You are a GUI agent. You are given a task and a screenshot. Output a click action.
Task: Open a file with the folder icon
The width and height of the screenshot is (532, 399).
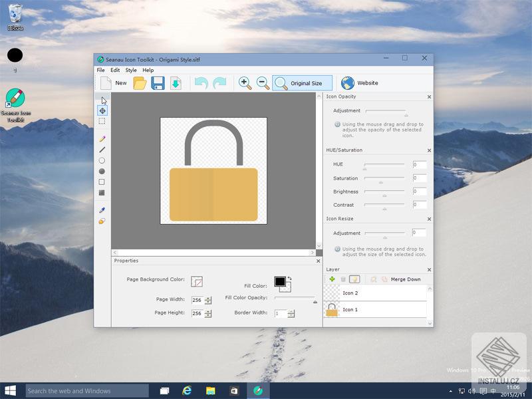coord(140,83)
